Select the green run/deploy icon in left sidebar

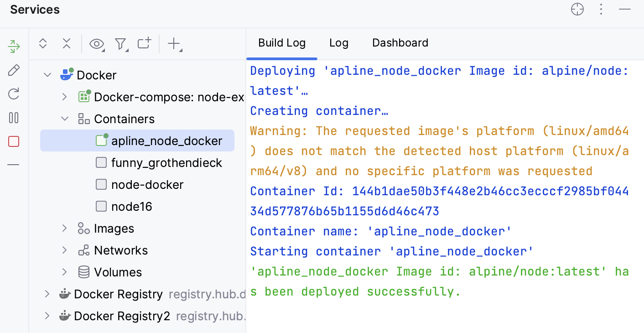pyautogui.click(x=14, y=47)
